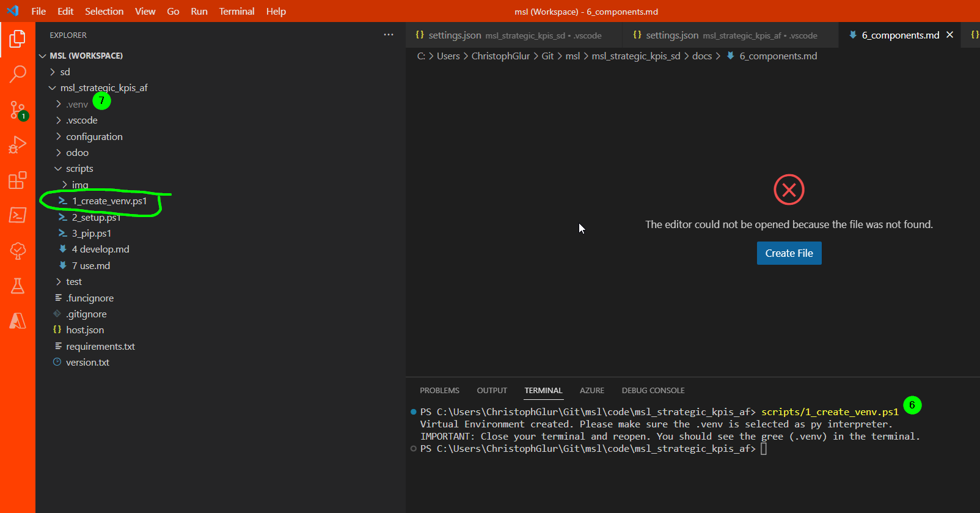Viewport: 980px width, 513px height.
Task: Open the PowerShell panel icon in activity bar
Action: tap(18, 215)
